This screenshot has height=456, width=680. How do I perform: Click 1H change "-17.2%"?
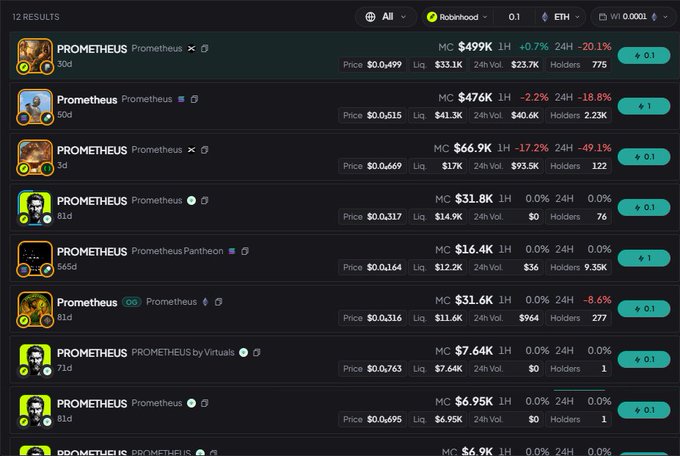(532, 148)
